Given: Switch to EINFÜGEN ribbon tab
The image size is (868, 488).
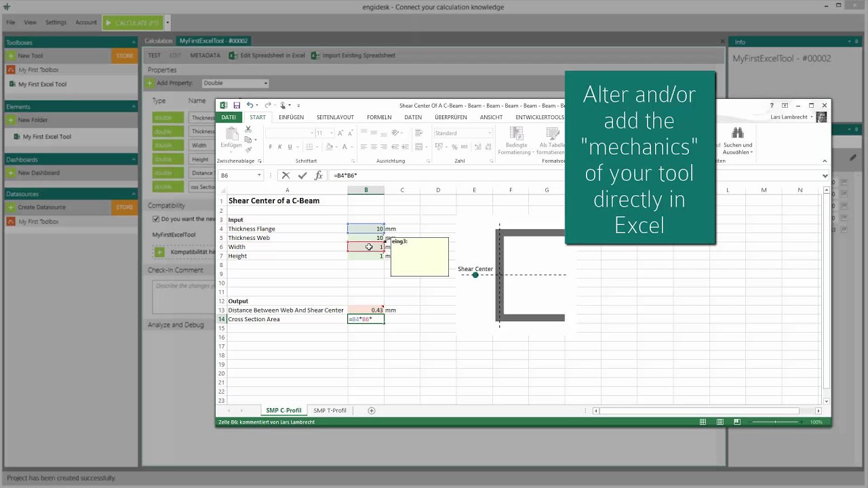Looking at the screenshot, I should [291, 117].
